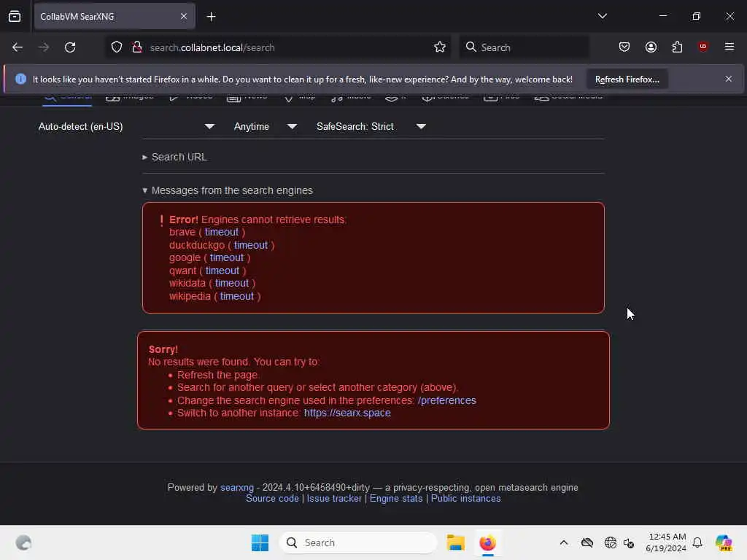Click the blue info icon in notification
This screenshot has width=747, height=560.
[x=20, y=79]
